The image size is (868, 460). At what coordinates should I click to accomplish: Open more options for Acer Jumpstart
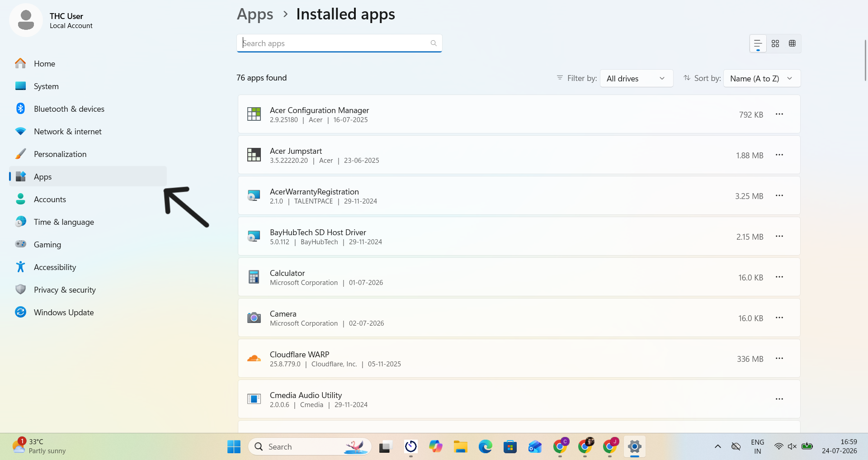point(779,155)
